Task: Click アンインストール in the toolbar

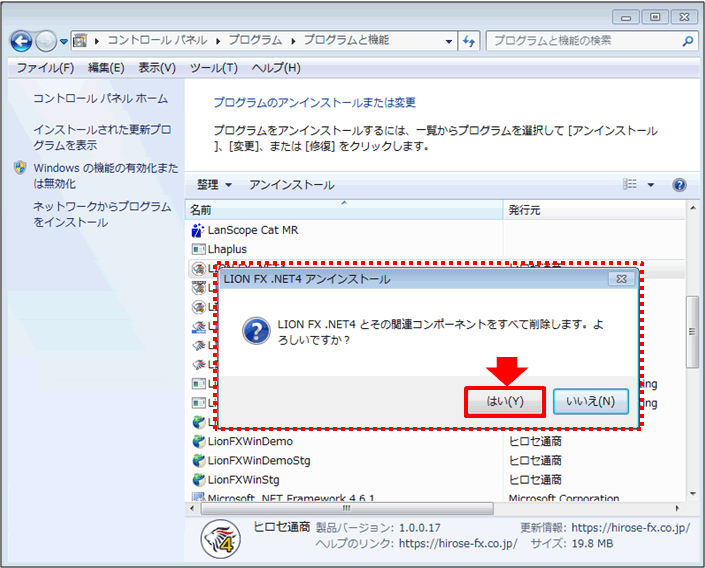Action: pyautogui.click(x=291, y=185)
